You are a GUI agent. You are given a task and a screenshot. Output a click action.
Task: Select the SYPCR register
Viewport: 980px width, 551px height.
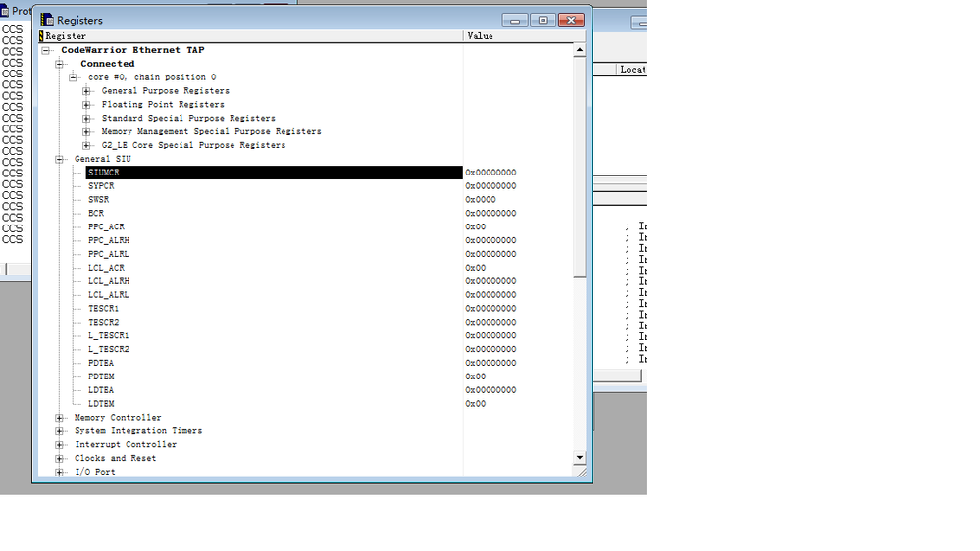coord(101,186)
